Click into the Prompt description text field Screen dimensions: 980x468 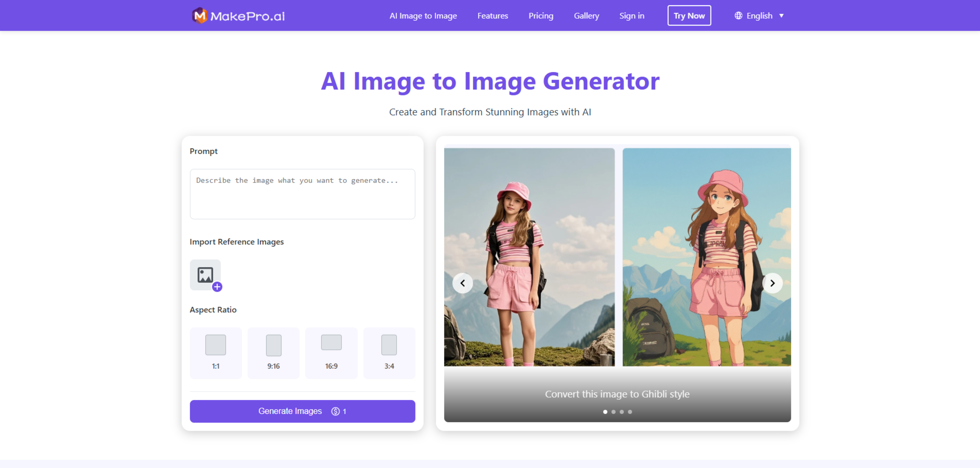(302, 194)
